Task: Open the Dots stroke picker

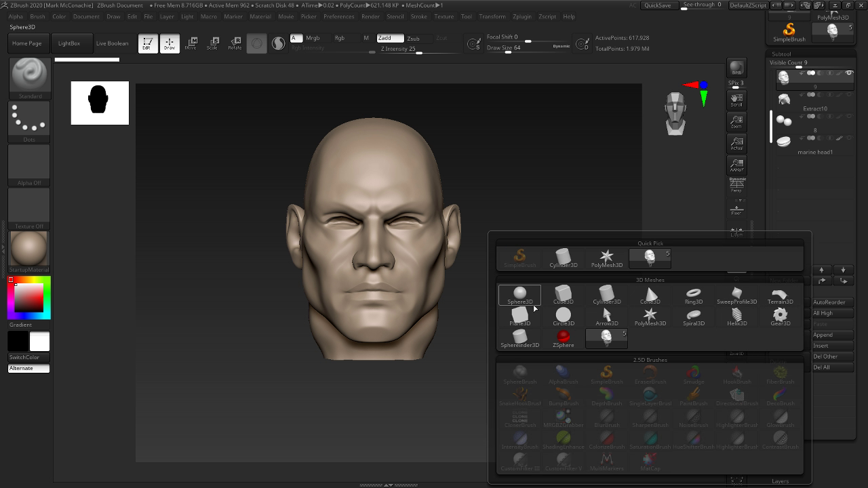Action: click(x=29, y=122)
